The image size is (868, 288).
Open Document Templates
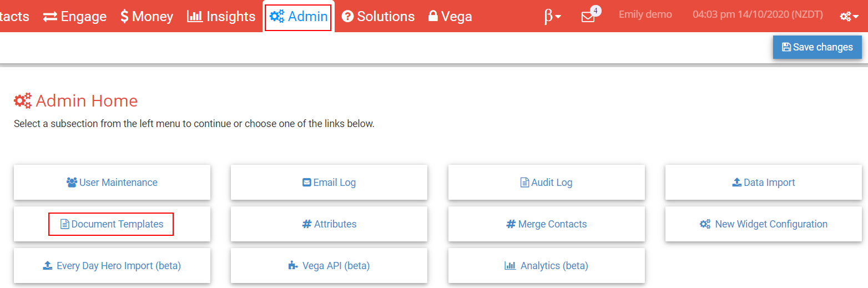tap(112, 224)
